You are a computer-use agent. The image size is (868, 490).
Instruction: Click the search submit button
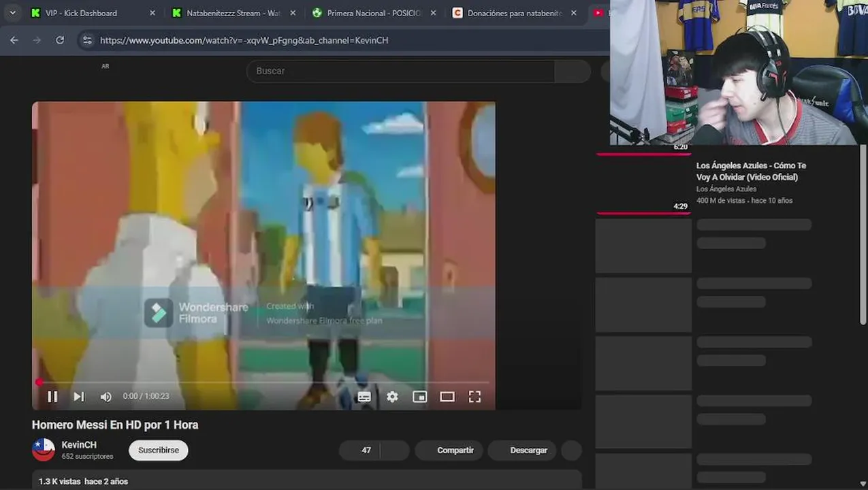click(573, 71)
